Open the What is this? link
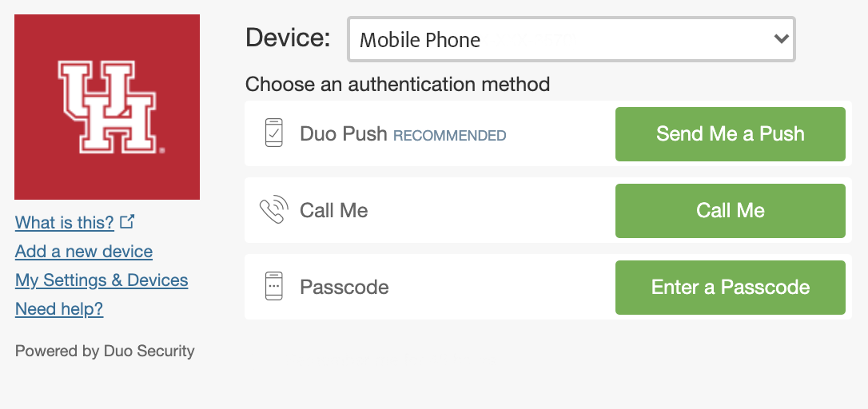The width and height of the screenshot is (868, 409). [65, 222]
